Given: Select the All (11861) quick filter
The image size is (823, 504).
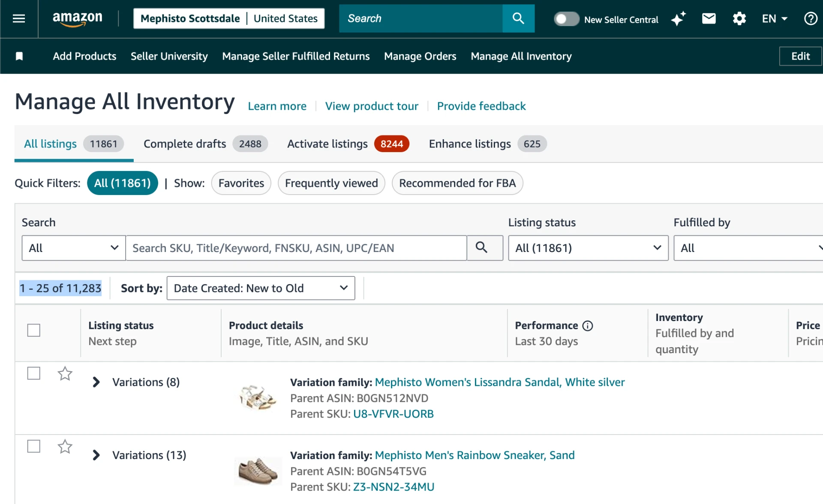Looking at the screenshot, I should point(123,183).
